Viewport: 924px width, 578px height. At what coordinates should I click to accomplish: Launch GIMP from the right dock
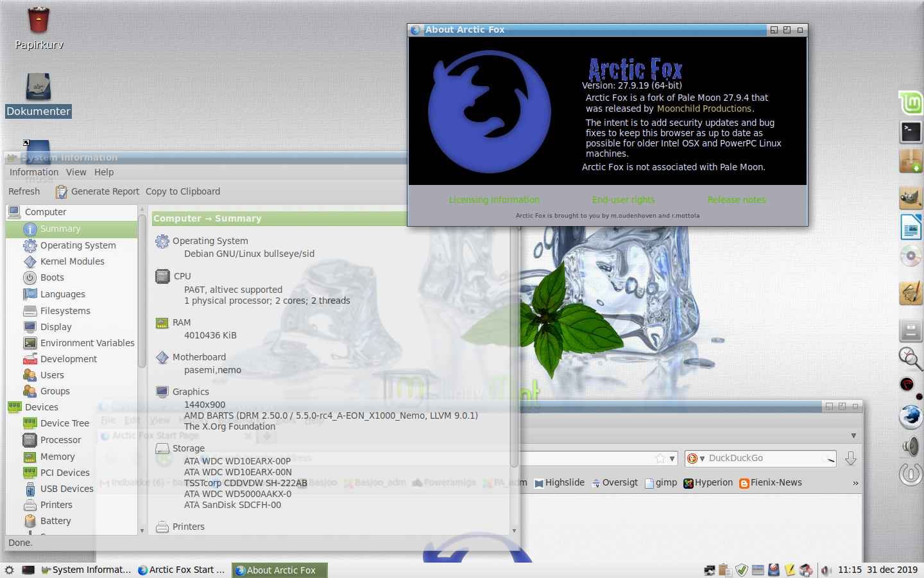[911, 198]
